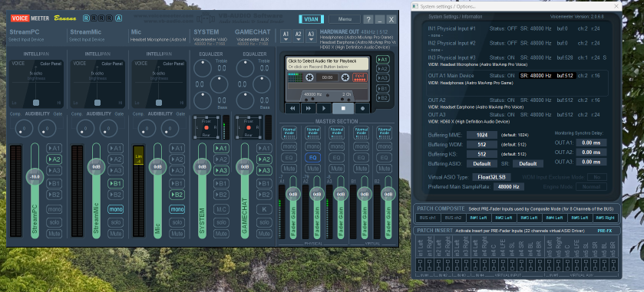Open the A1 hardware output dropdown

click(286, 36)
